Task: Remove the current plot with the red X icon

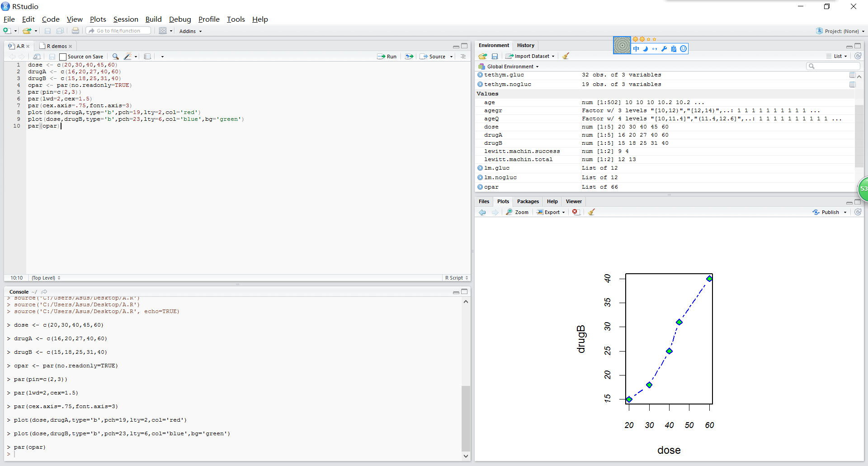Action: [576, 212]
